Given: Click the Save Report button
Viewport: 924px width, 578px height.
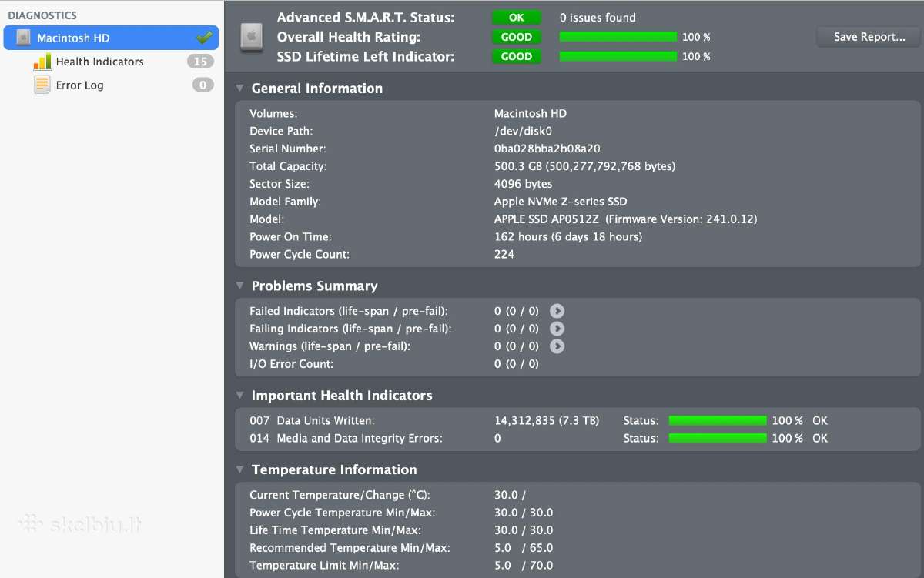Looking at the screenshot, I should coord(869,37).
